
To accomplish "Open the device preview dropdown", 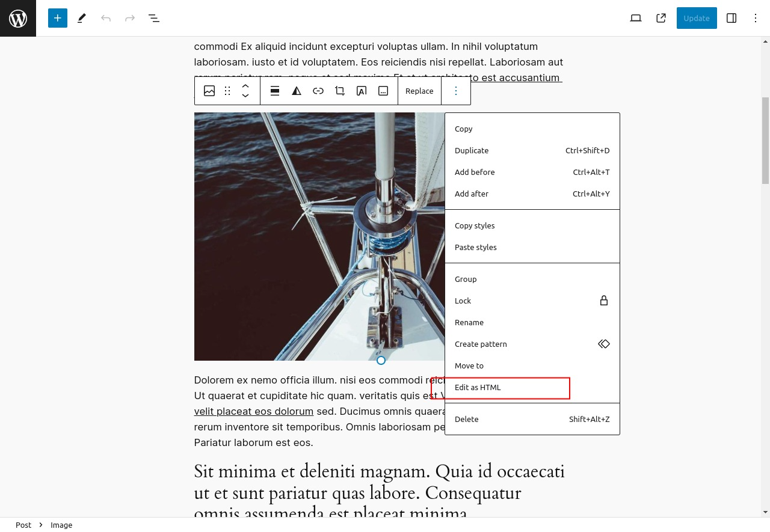I will [636, 18].
